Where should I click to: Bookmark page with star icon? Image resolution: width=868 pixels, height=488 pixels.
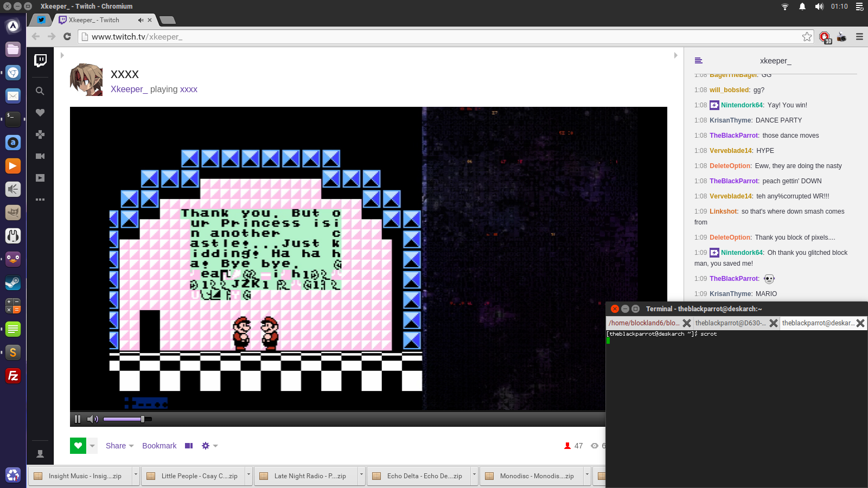click(x=807, y=37)
